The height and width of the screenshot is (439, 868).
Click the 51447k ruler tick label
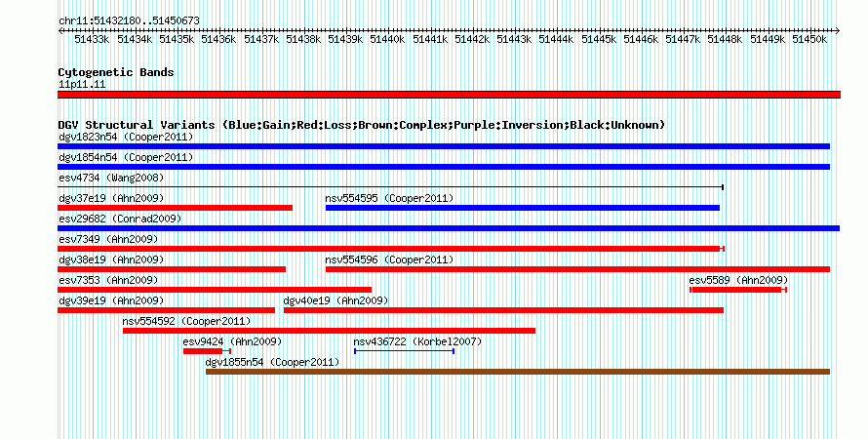(683, 39)
